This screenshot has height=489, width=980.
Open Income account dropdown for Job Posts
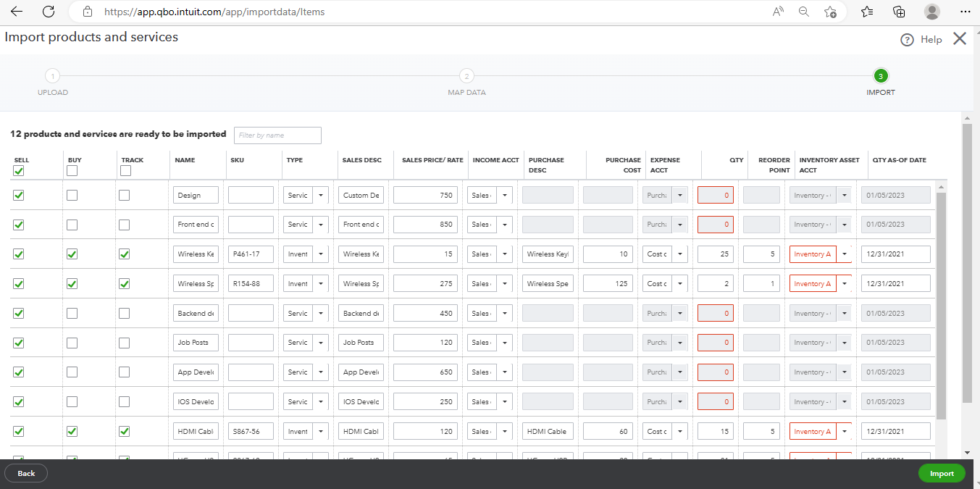pyautogui.click(x=505, y=343)
